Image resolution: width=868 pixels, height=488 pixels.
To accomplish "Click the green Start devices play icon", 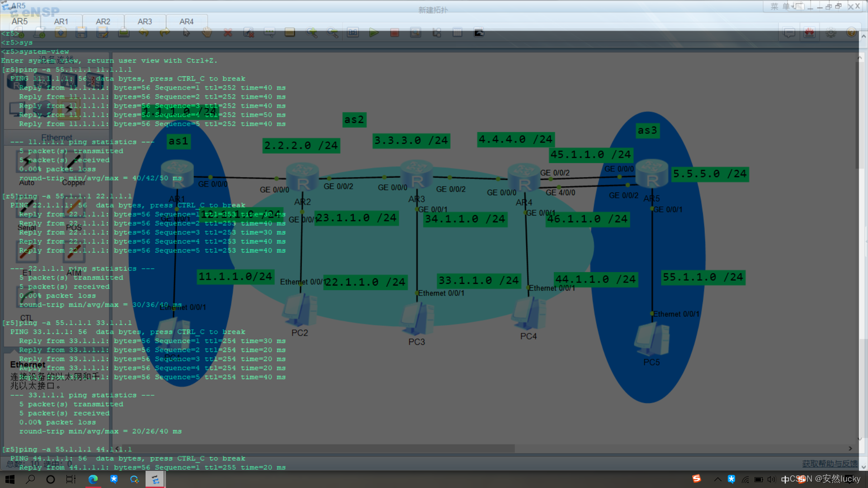I will click(373, 33).
